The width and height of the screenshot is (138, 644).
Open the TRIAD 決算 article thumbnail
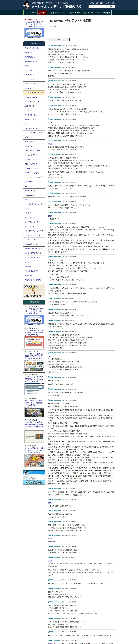[34, 437]
